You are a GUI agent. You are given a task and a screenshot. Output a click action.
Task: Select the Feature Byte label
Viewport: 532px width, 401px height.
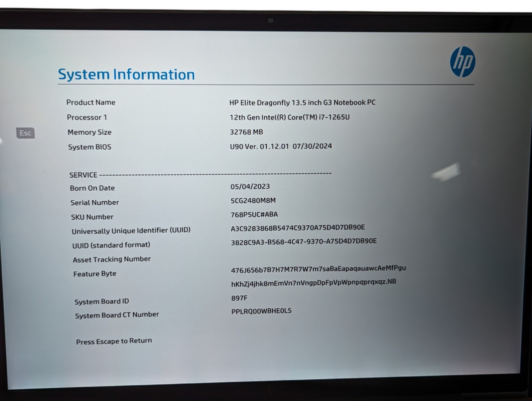point(95,274)
